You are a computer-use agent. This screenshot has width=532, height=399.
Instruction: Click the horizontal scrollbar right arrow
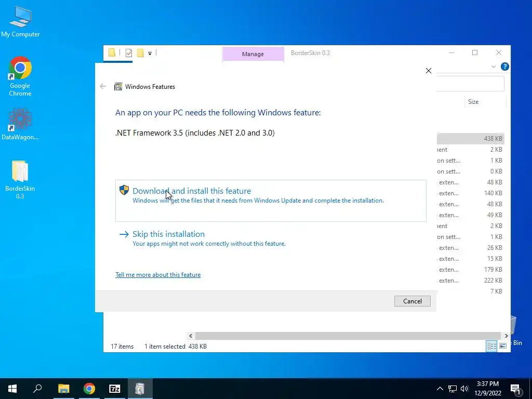[506, 336]
